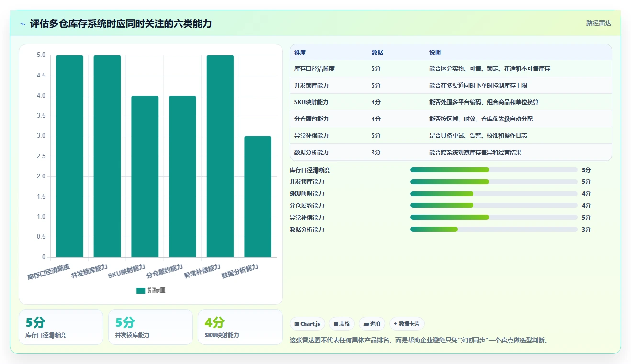Click the lightning icon beside the title
Screen dimensions: 631x364
click(23, 24)
